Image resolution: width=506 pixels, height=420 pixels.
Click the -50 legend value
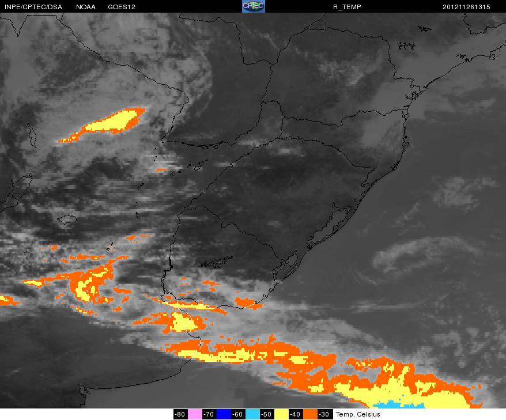tap(267, 414)
